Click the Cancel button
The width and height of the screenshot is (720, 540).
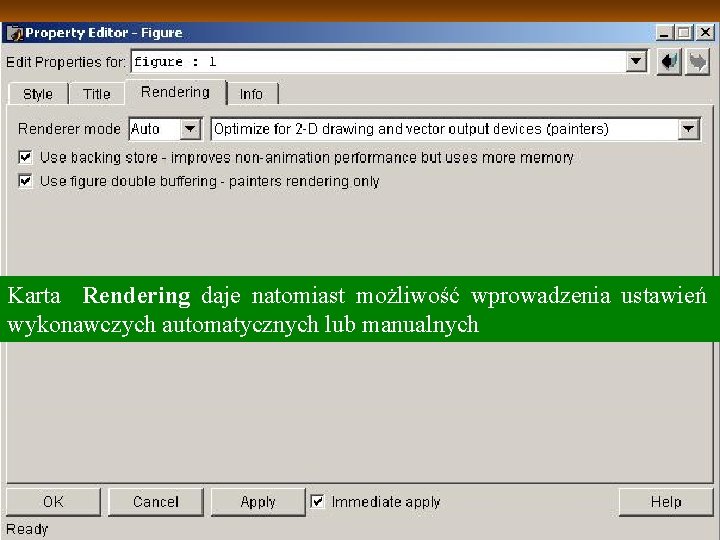(156, 502)
